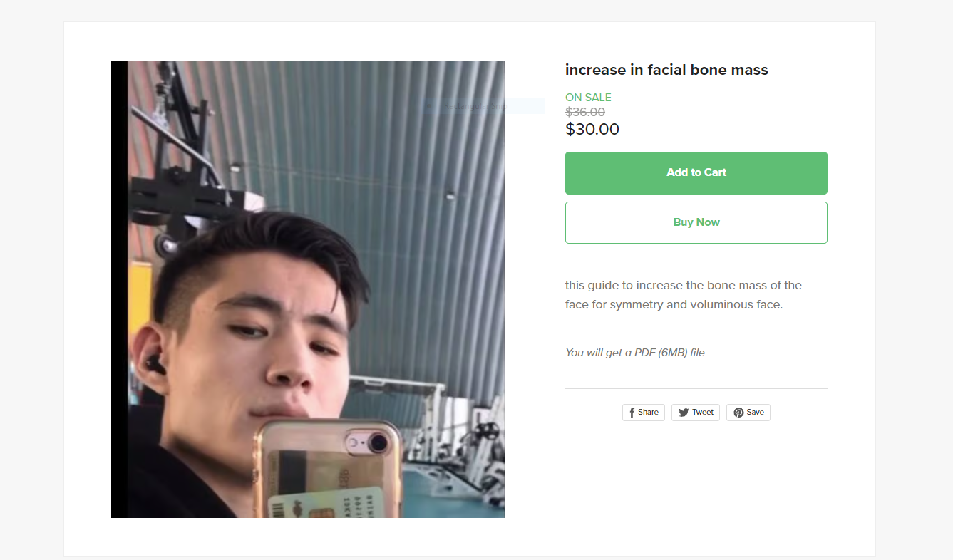Click the crossed-out $36.00 price
Viewport: 953px width, 560px height.
585,112
